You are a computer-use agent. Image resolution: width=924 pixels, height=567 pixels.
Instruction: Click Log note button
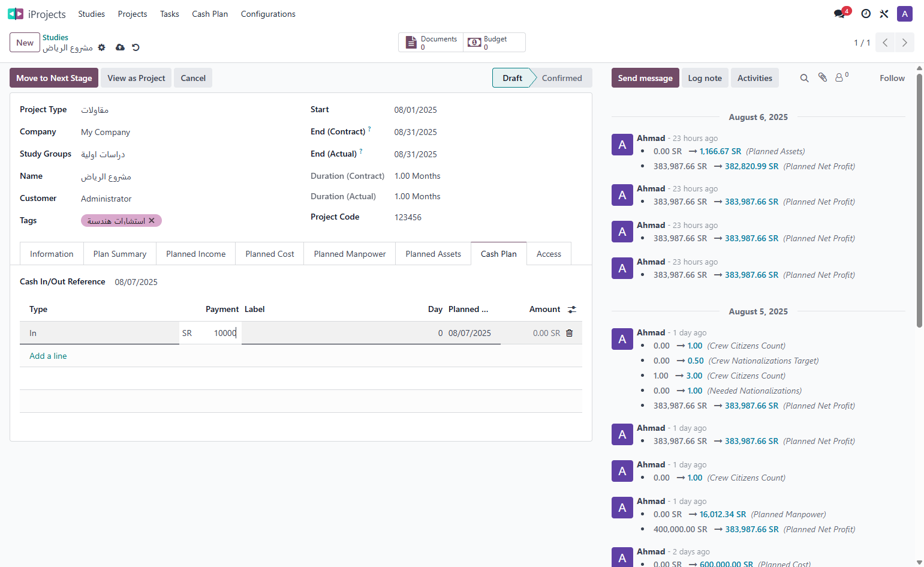coord(705,78)
